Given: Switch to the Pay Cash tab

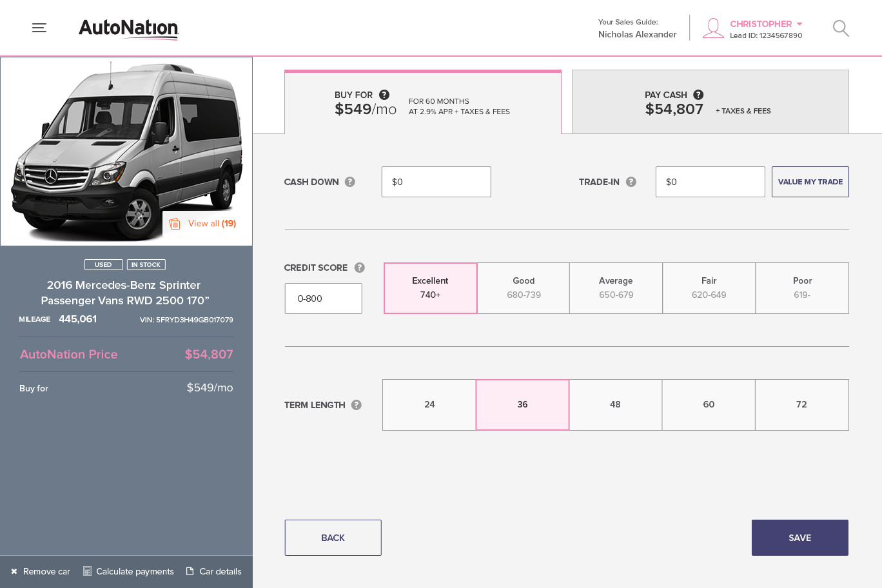Looking at the screenshot, I should pos(710,102).
